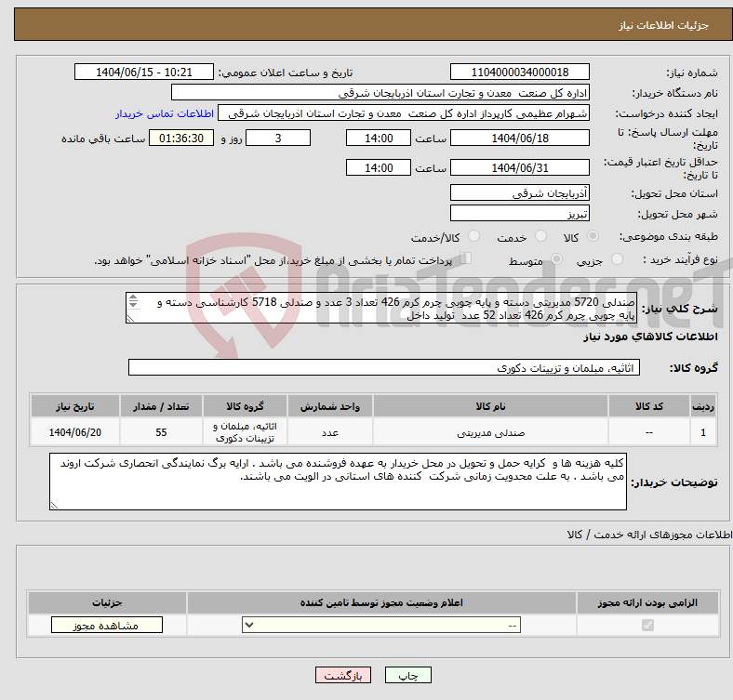Toggle the Islamic treasury payment checkbox

[466, 259]
